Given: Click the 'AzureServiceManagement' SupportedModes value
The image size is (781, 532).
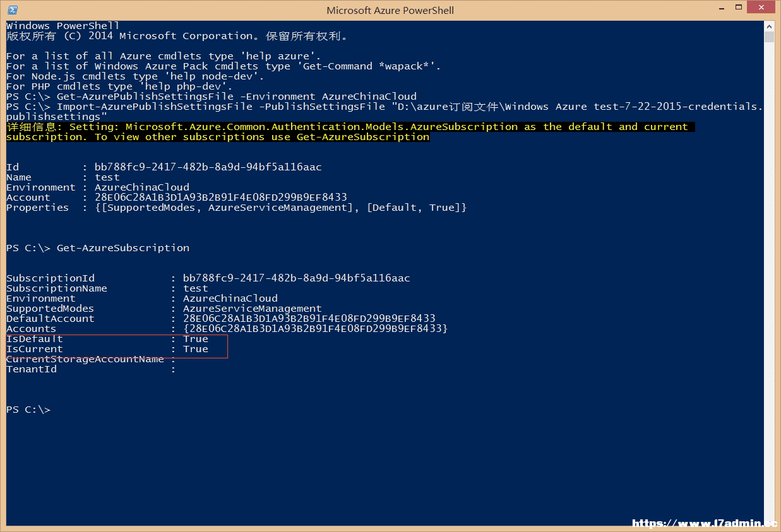Looking at the screenshot, I should (253, 309).
